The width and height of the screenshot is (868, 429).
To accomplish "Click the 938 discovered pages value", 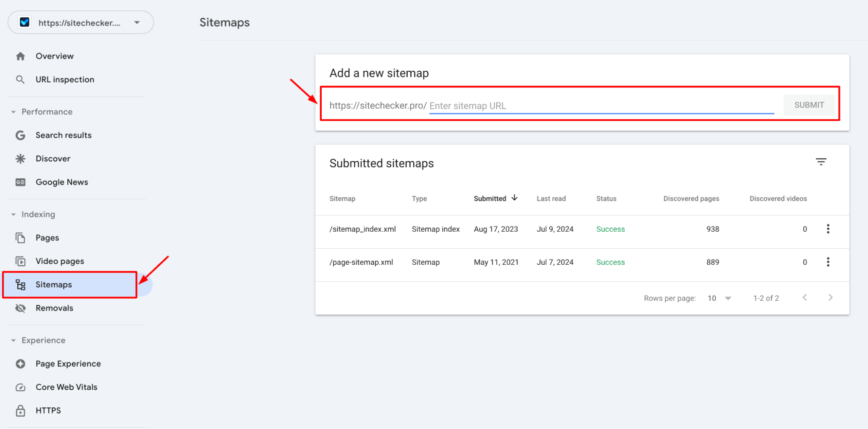I will tap(713, 229).
